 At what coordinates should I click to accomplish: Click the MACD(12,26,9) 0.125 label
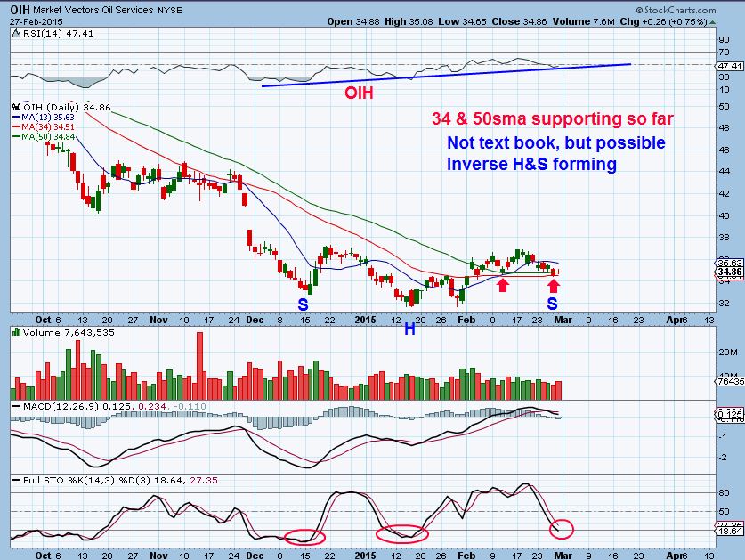point(74,407)
